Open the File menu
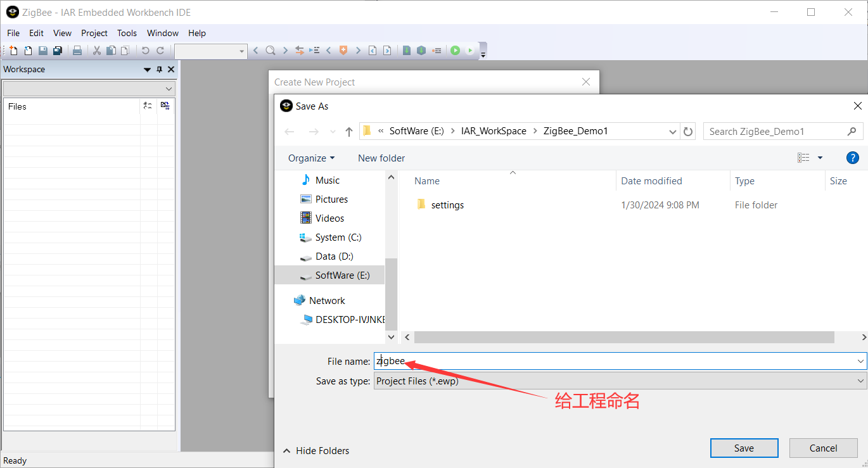The height and width of the screenshot is (468, 868). tap(13, 33)
